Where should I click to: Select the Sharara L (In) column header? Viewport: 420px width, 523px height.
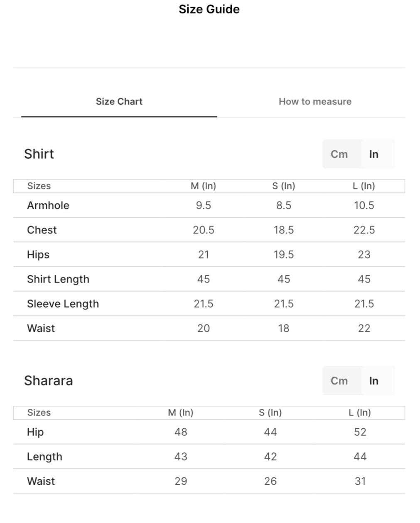click(x=360, y=413)
